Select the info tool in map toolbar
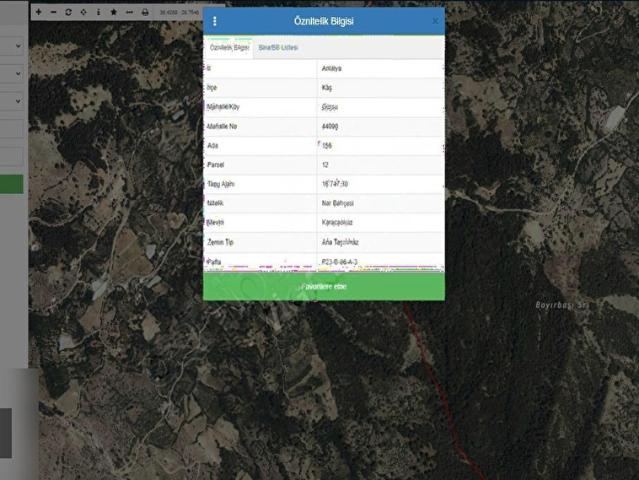This screenshot has width=639, height=480. point(98,12)
